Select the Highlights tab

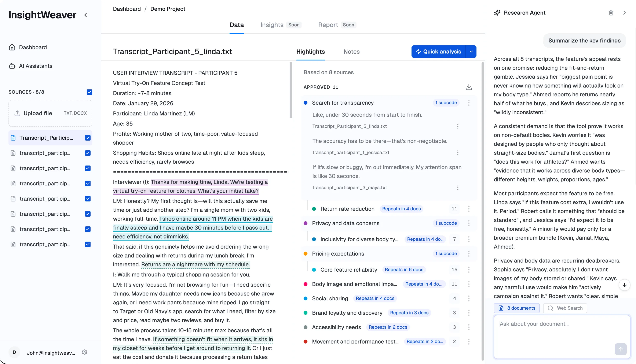coord(310,52)
